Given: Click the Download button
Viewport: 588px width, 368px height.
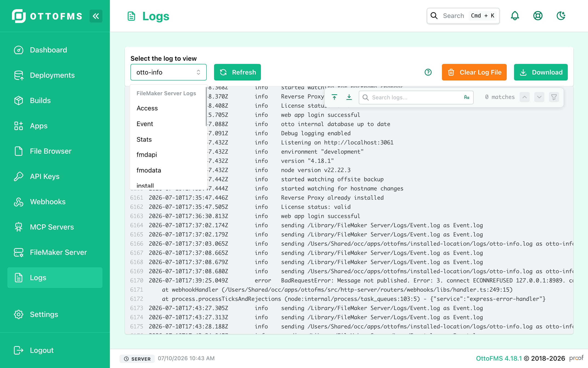Looking at the screenshot, I should coord(541,72).
